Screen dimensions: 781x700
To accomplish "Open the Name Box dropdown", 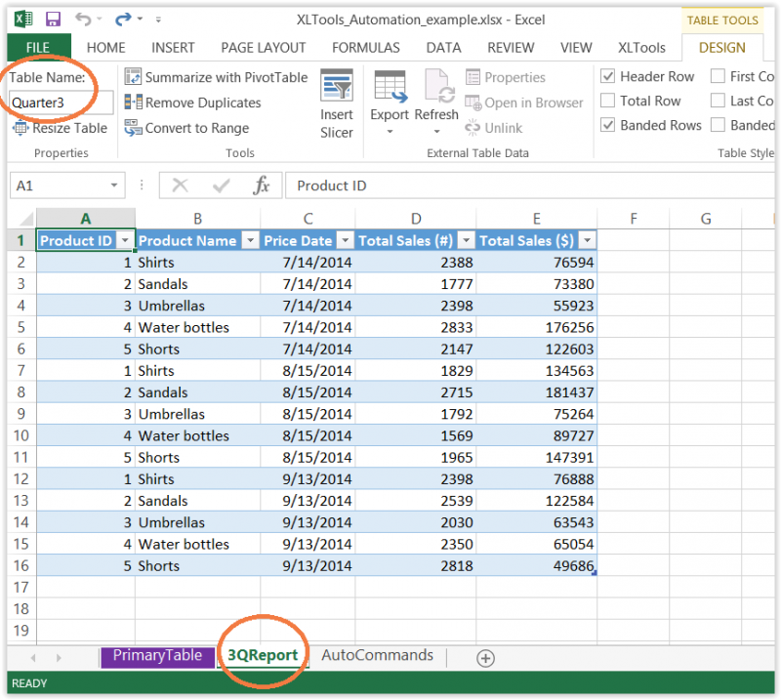I will [114, 185].
